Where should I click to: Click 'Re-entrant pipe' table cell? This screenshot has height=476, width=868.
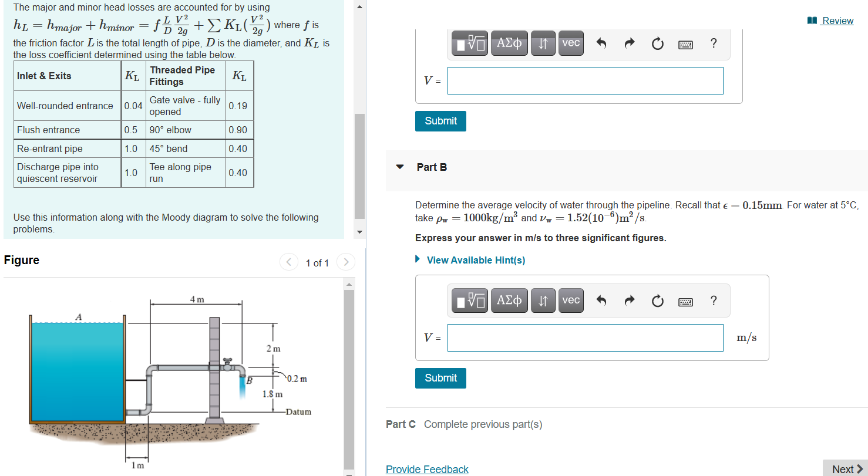click(68, 148)
